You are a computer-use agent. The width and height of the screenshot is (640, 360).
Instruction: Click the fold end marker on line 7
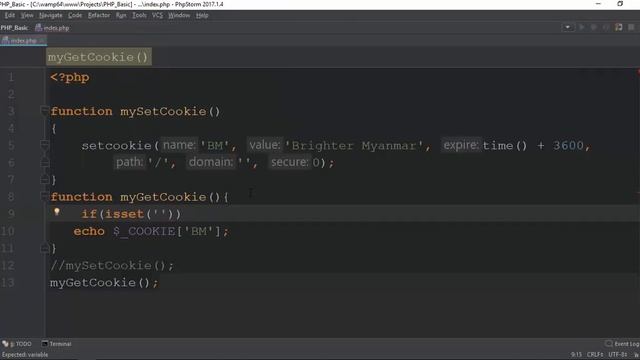tap(44, 180)
